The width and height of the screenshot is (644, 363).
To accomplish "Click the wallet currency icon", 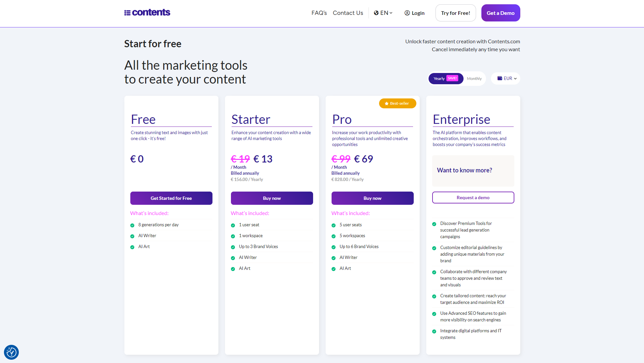I will click(500, 78).
